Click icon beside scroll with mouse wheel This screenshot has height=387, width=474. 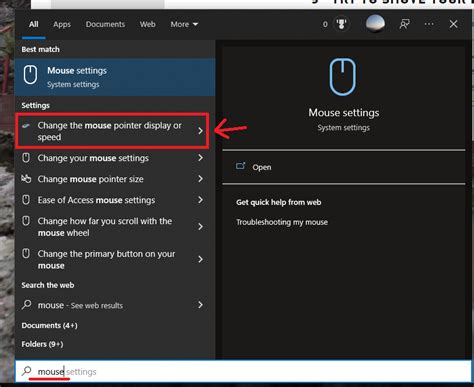tap(26, 221)
